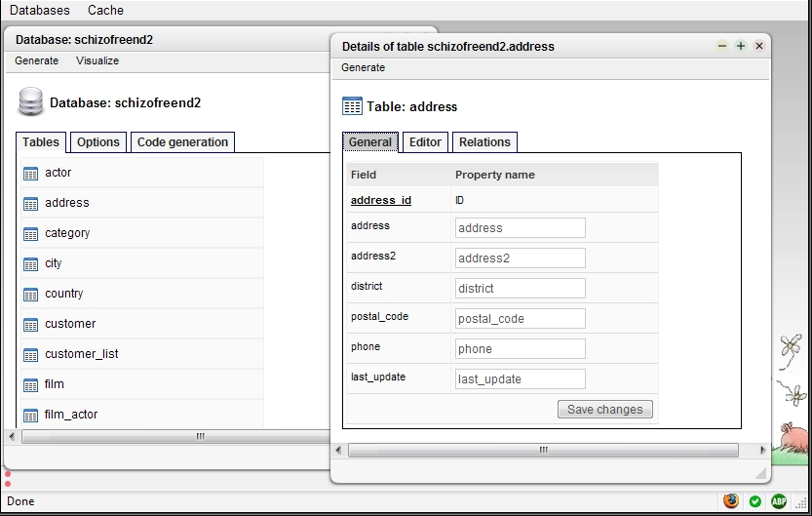
Task: Switch to the Relations tab
Action: [484, 142]
